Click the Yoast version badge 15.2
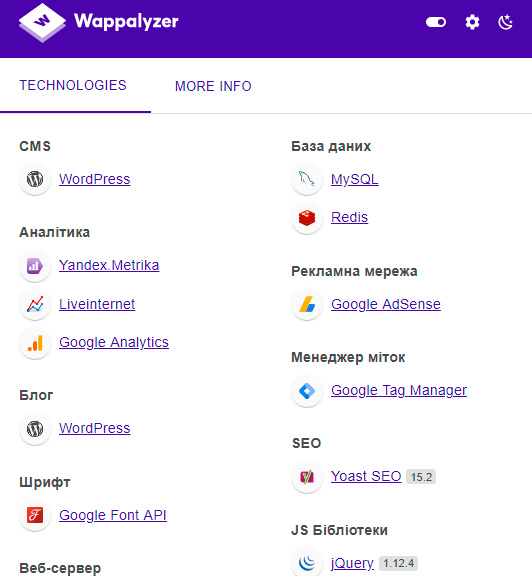 [x=421, y=477]
